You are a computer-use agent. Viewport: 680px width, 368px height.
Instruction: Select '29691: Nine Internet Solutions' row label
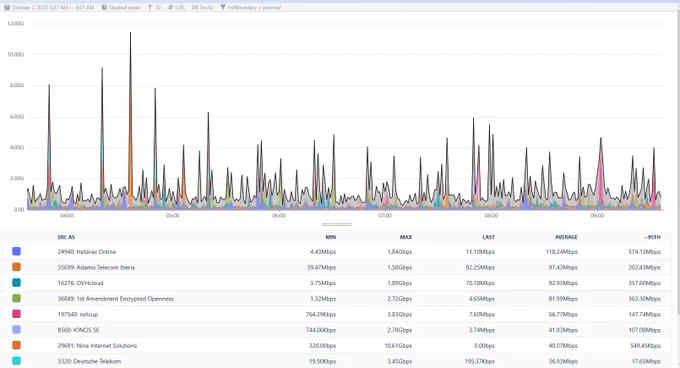point(97,345)
